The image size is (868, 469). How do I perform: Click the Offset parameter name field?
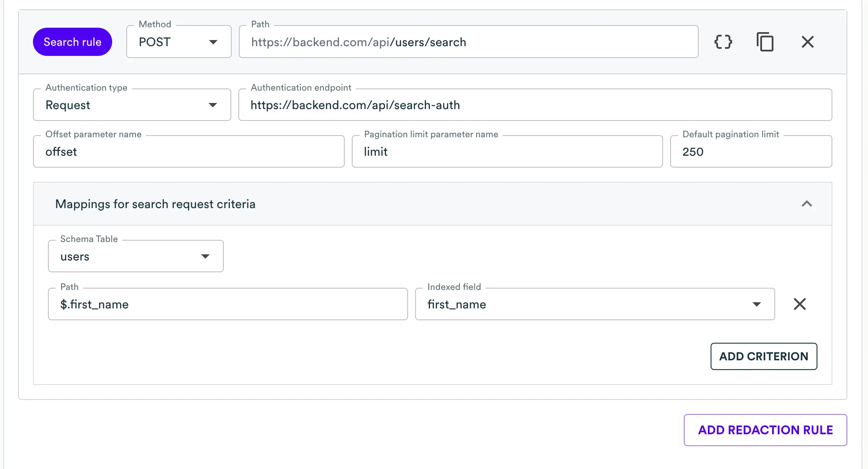coord(189,152)
